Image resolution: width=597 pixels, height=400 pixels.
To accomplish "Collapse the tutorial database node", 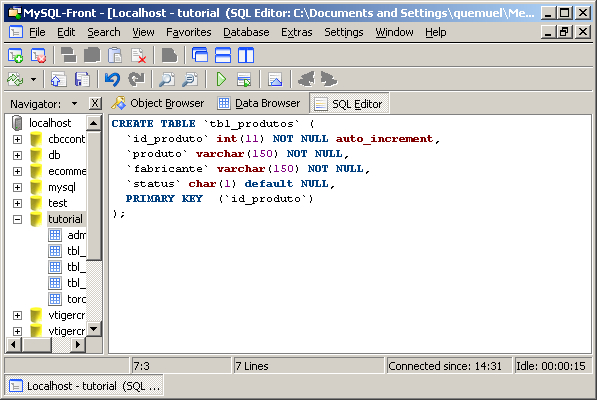I will click(x=17, y=219).
